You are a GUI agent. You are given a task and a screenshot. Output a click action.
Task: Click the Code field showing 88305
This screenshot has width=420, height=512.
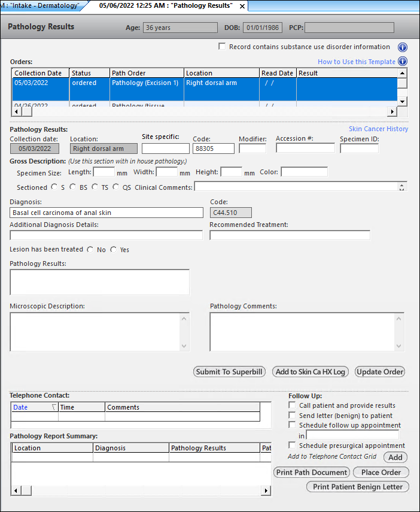point(214,149)
